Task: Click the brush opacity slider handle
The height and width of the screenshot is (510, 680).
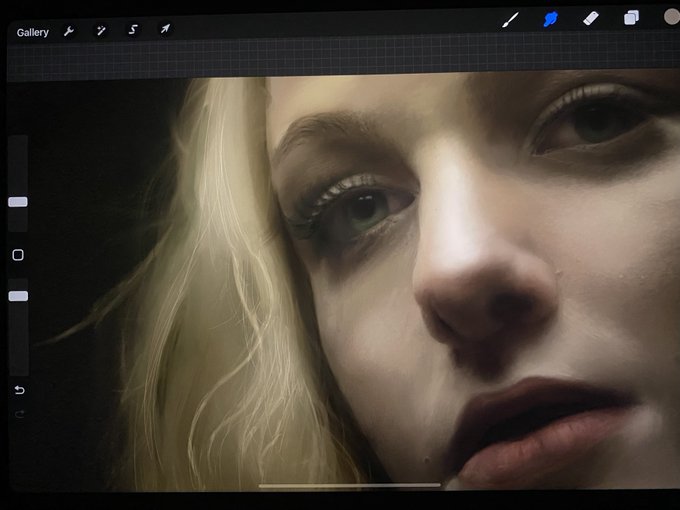Action: tap(18, 296)
